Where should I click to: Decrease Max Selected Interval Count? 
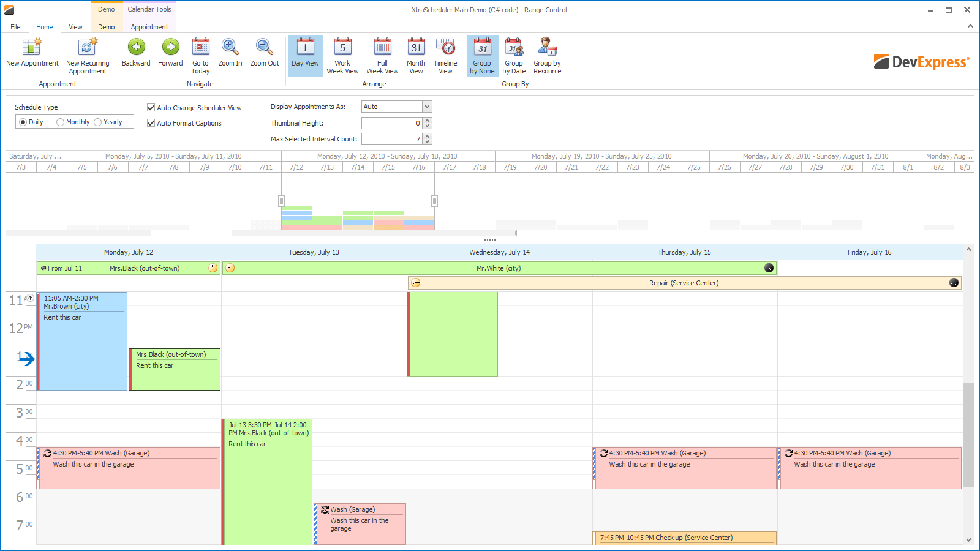click(x=428, y=141)
